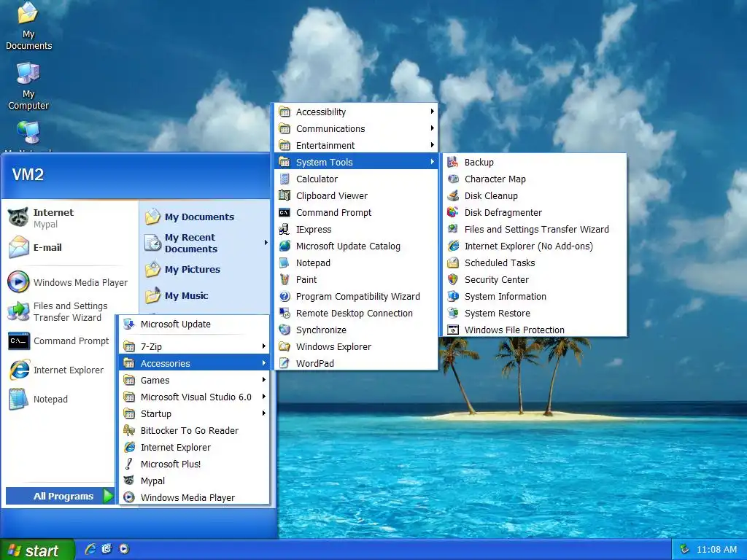Open BitLocker To Go Reader
The height and width of the screenshot is (560, 747).
point(194,430)
